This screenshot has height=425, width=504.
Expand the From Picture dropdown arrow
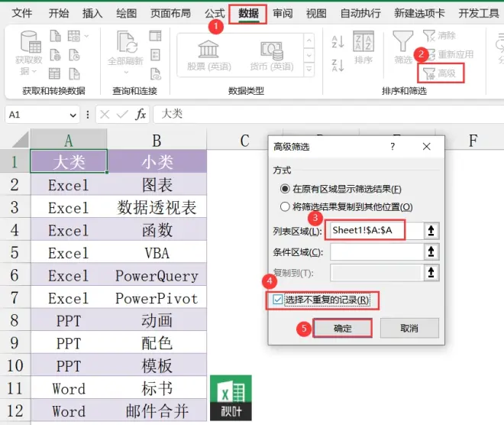(x=86, y=36)
